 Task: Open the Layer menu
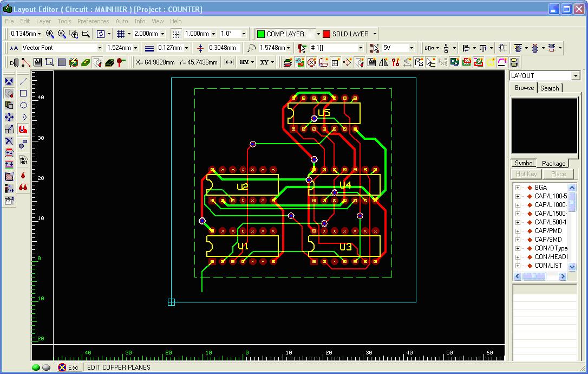pos(43,21)
